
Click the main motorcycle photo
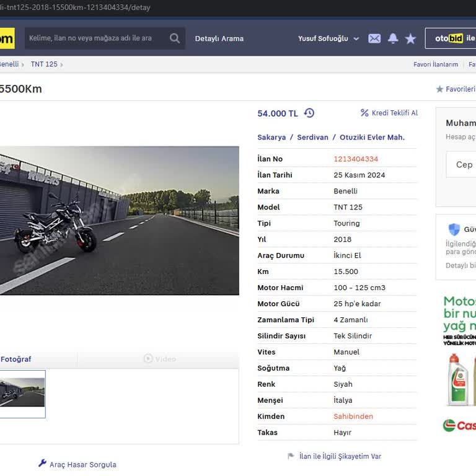[119, 221]
